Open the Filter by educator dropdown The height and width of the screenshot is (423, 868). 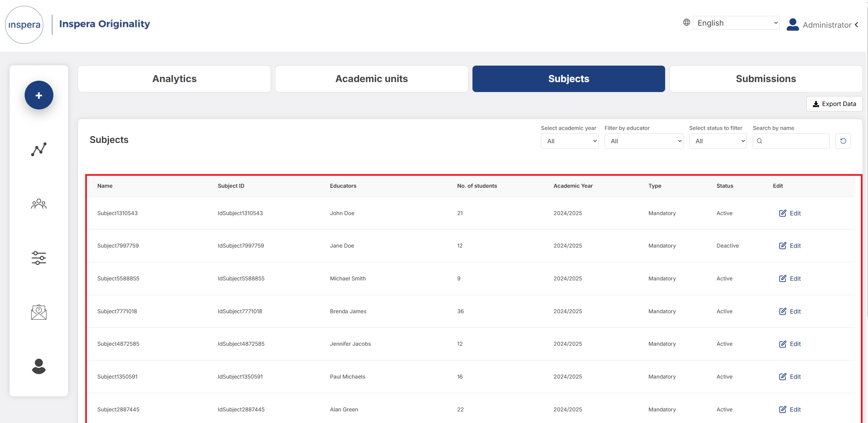[644, 141]
